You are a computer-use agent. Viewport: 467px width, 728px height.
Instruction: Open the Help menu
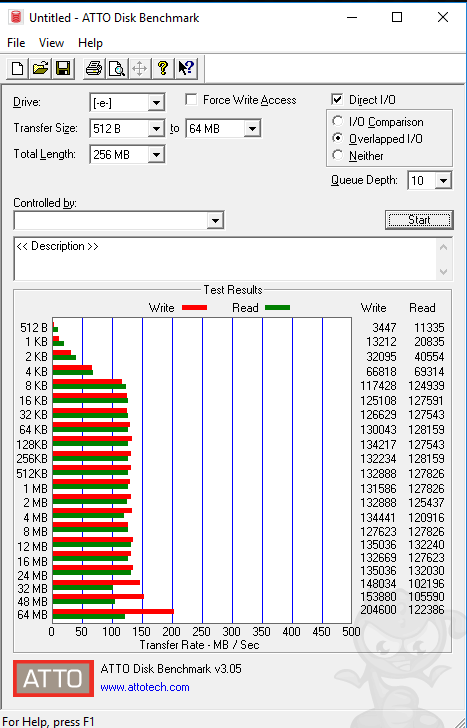[90, 43]
